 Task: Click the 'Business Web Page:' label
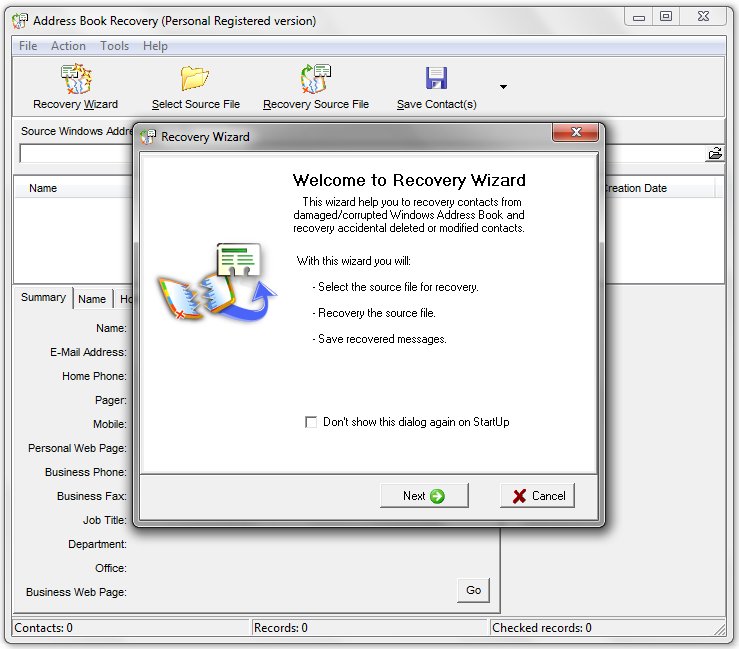[x=76, y=592]
